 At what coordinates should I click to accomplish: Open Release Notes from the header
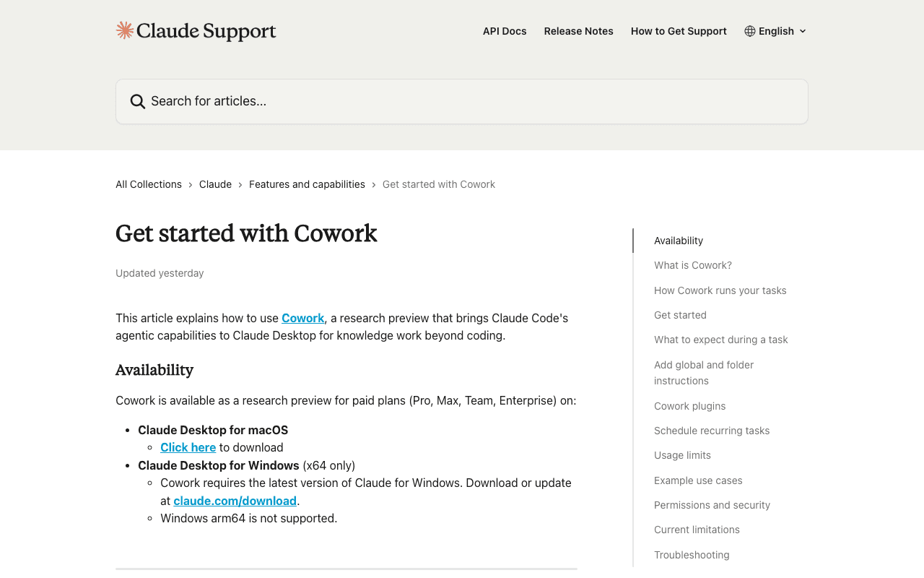(578, 30)
